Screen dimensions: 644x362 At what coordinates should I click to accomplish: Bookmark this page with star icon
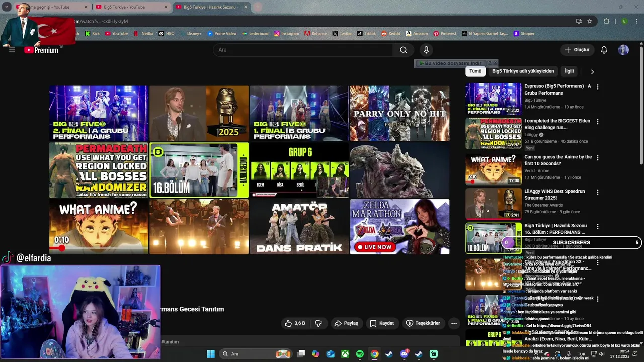[x=590, y=21]
